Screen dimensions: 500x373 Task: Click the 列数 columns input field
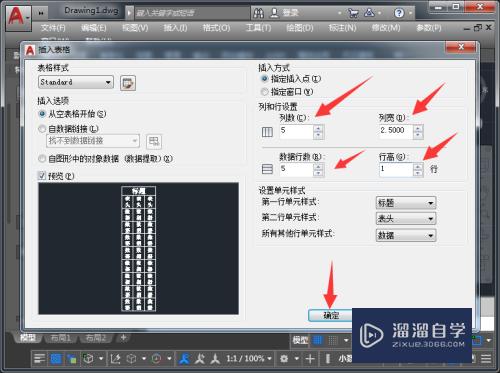297,131
